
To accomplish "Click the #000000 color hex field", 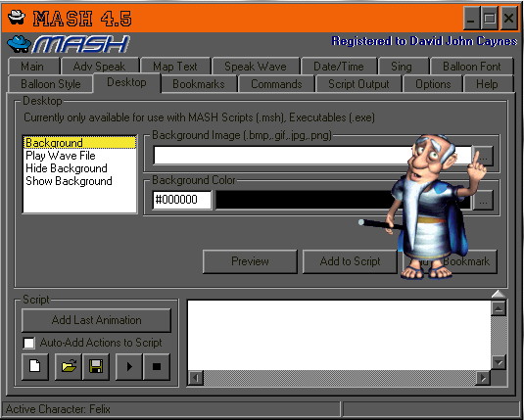I will click(182, 200).
